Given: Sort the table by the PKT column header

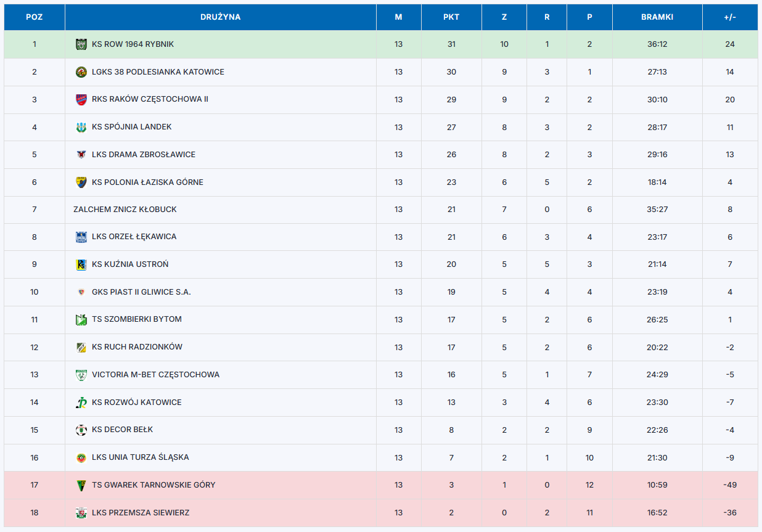Looking at the screenshot, I should click(451, 17).
